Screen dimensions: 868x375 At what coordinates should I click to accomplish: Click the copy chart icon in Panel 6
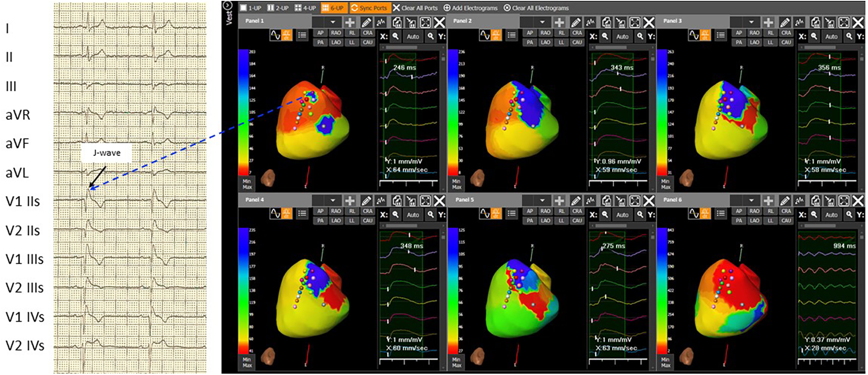point(815,201)
